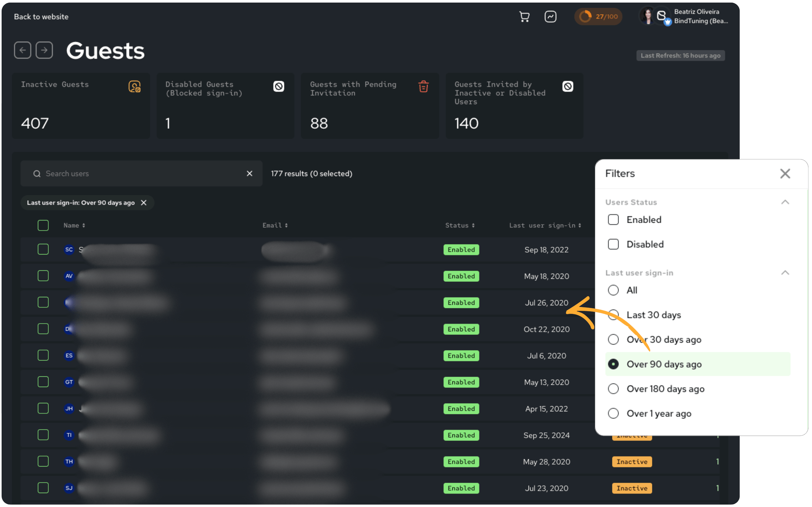
Task: Click inside the Search users input field
Action: [x=134, y=173]
